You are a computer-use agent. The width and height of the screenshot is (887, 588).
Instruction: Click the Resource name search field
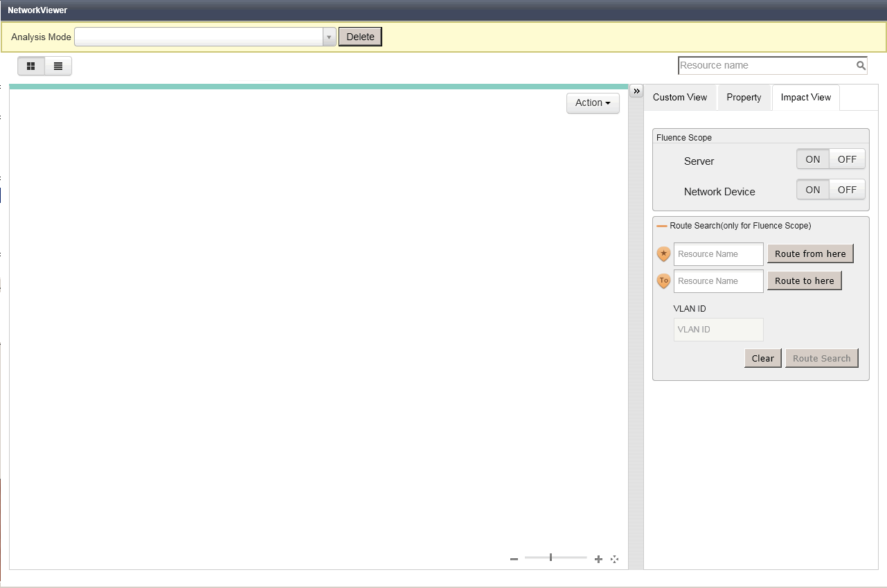tap(766, 66)
